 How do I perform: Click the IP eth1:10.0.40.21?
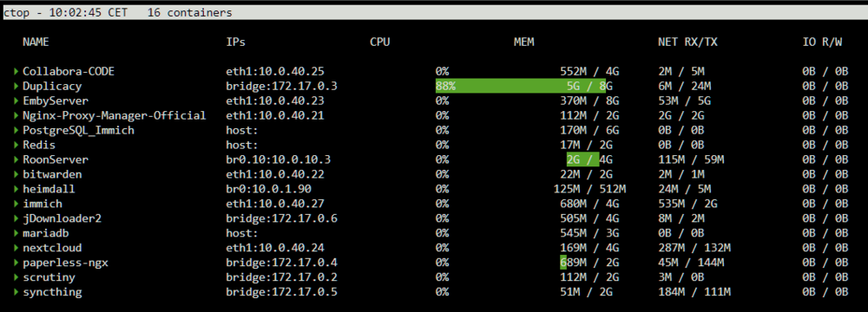(275, 115)
